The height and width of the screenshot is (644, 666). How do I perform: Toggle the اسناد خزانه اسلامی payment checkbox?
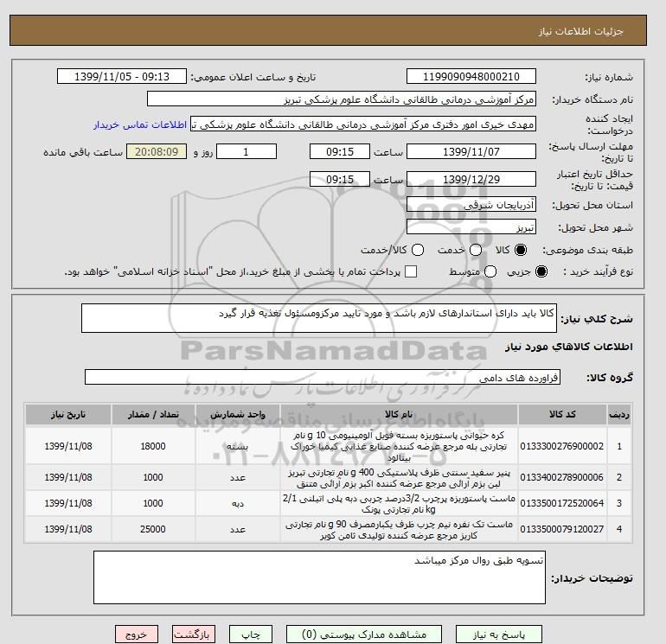411,271
